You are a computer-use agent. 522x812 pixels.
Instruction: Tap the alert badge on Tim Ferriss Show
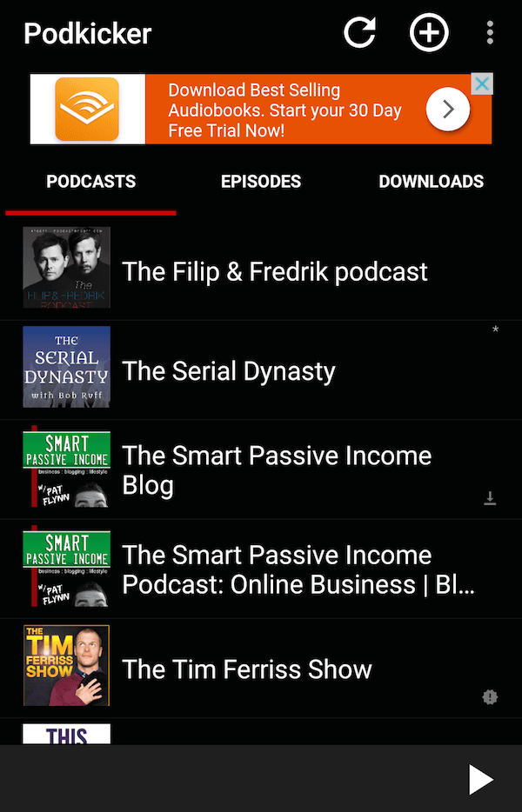tap(490, 697)
